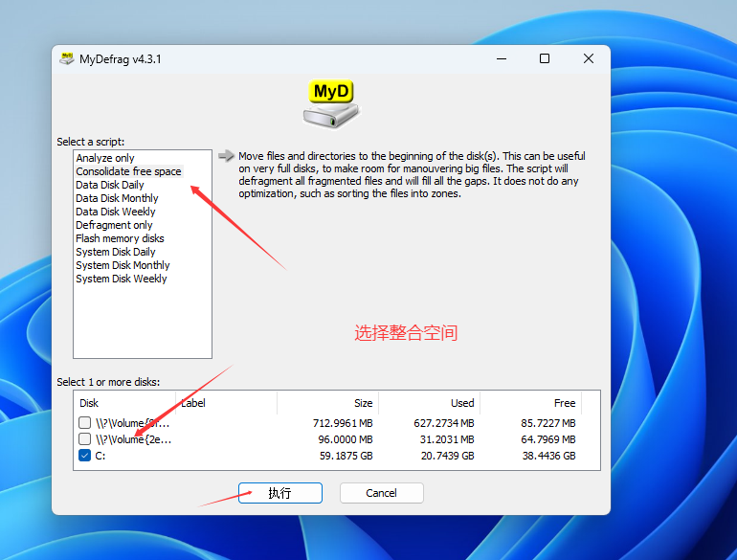Close the MyDefrag window
The width and height of the screenshot is (737, 560).
point(589,58)
